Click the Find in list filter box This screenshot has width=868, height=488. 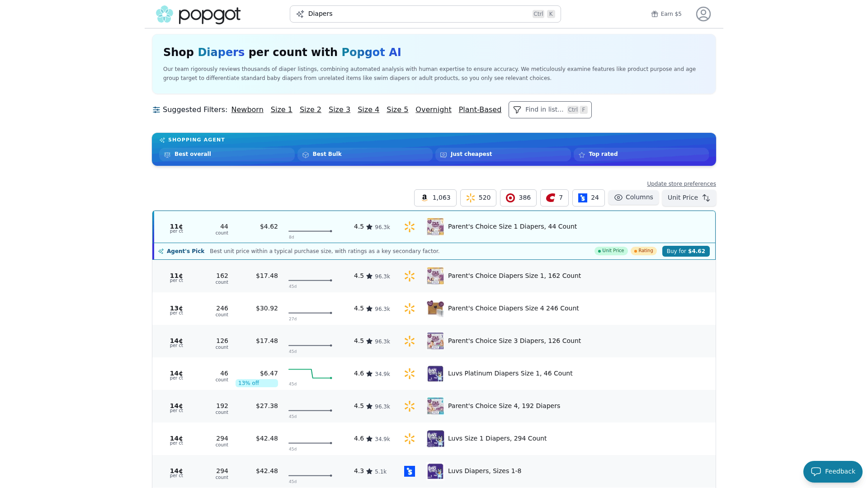tap(550, 110)
